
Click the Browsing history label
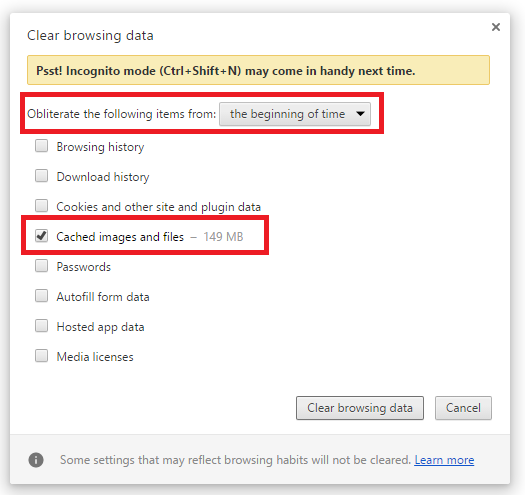click(x=100, y=147)
